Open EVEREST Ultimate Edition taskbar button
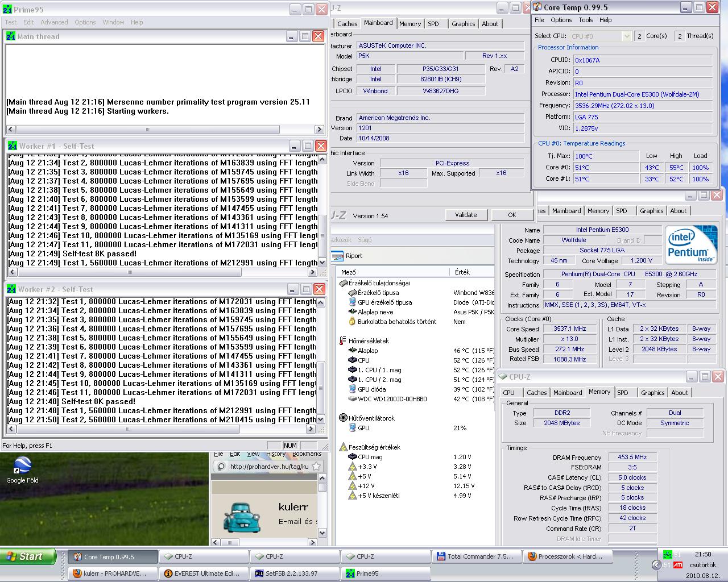 click(x=204, y=573)
